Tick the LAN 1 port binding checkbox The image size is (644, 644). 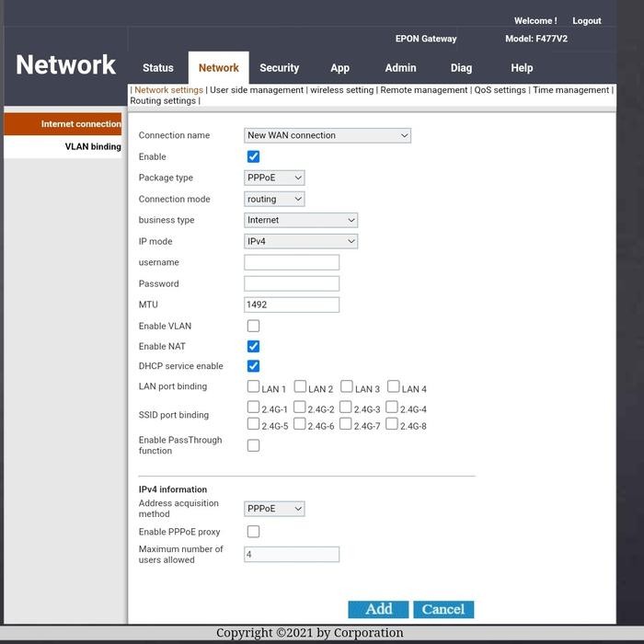(x=253, y=387)
